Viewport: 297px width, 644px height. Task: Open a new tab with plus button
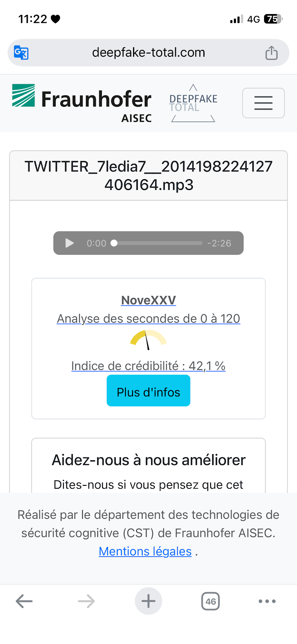148,601
